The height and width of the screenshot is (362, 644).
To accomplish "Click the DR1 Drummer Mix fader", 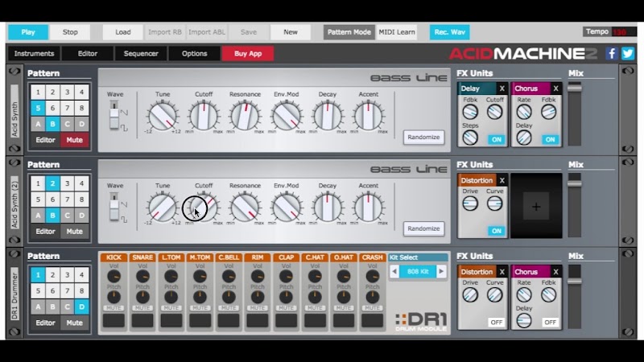I will point(575,281).
